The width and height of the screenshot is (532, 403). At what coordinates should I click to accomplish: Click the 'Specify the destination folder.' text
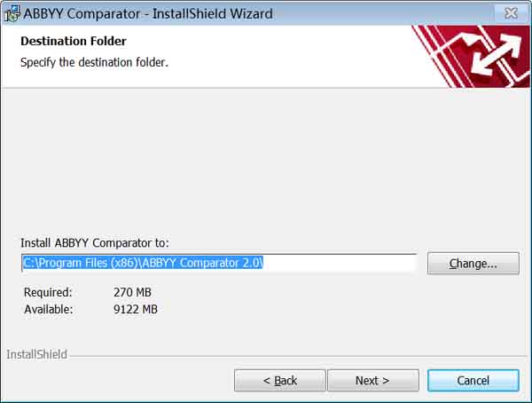coord(94,62)
